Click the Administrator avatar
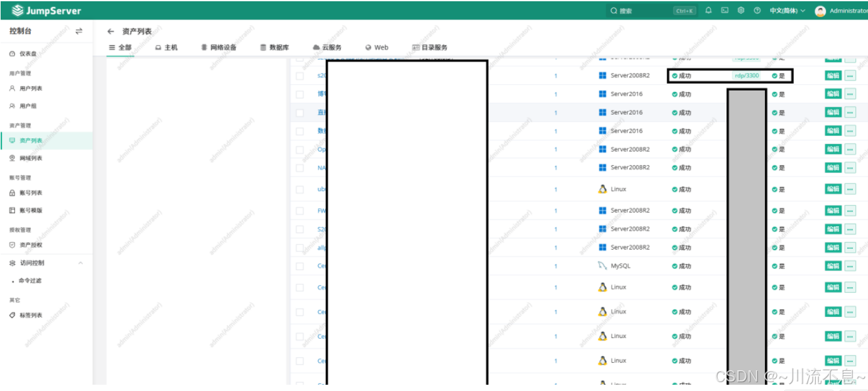The width and height of the screenshot is (868, 391). [820, 11]
